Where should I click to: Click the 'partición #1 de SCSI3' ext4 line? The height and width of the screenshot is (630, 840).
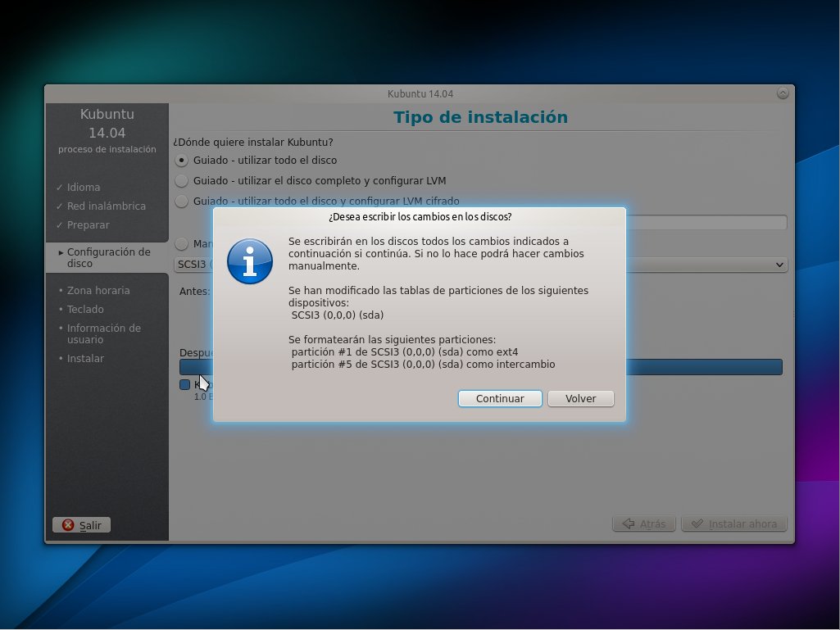tap(405, 352)
